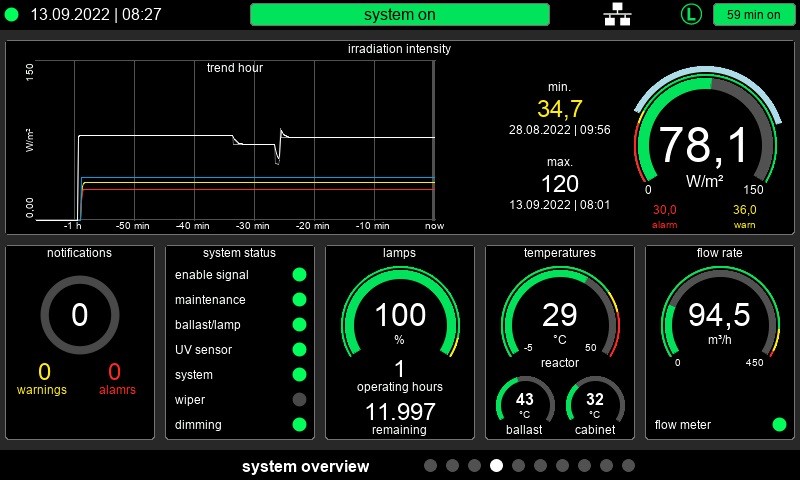Click the '59 min on' timer button
This screenshot has height=480, width=800.
click(x=754, y=14)
